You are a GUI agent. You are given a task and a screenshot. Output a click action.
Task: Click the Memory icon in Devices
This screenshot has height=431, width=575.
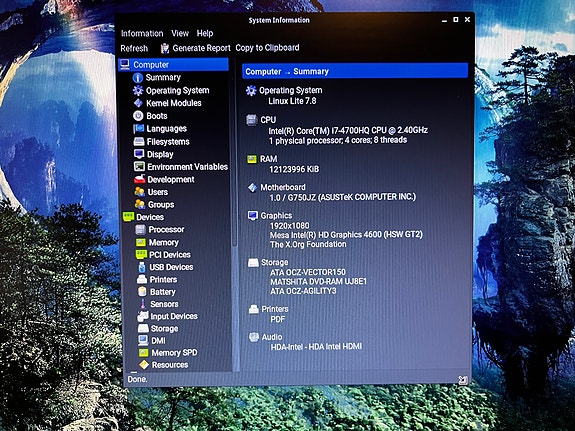click(141, 242)
